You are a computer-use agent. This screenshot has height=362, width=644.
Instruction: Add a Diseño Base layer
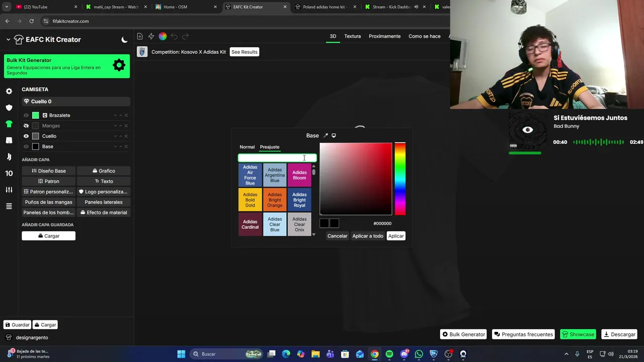tap(49, 171)
